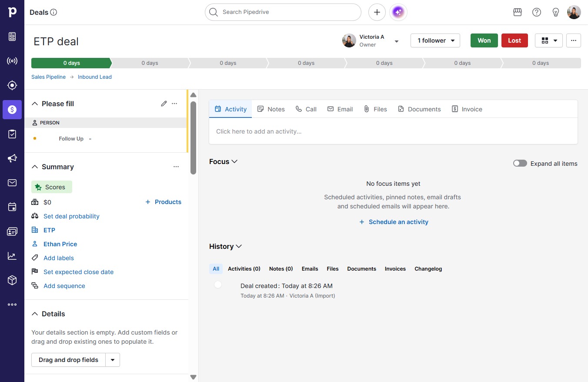
Task: Select the first green pipeline stage
Action: point(71,63)
